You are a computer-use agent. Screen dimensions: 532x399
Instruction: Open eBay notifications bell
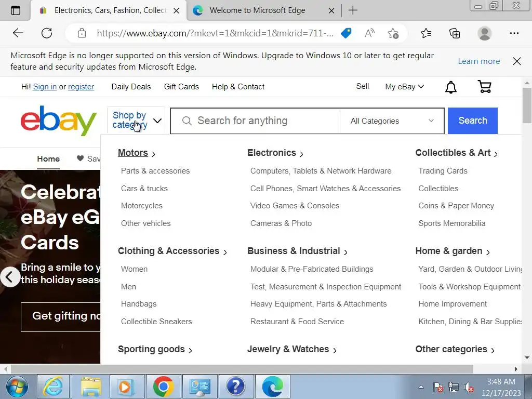450,87
